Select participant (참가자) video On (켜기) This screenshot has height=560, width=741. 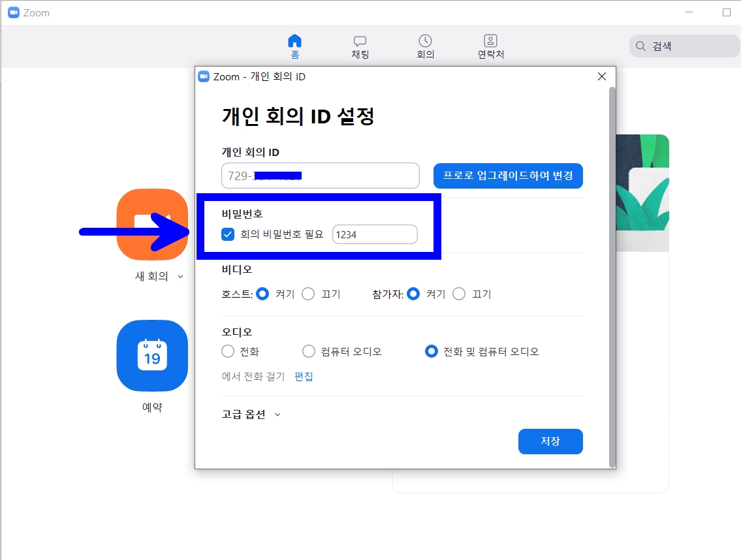point(413,294)
